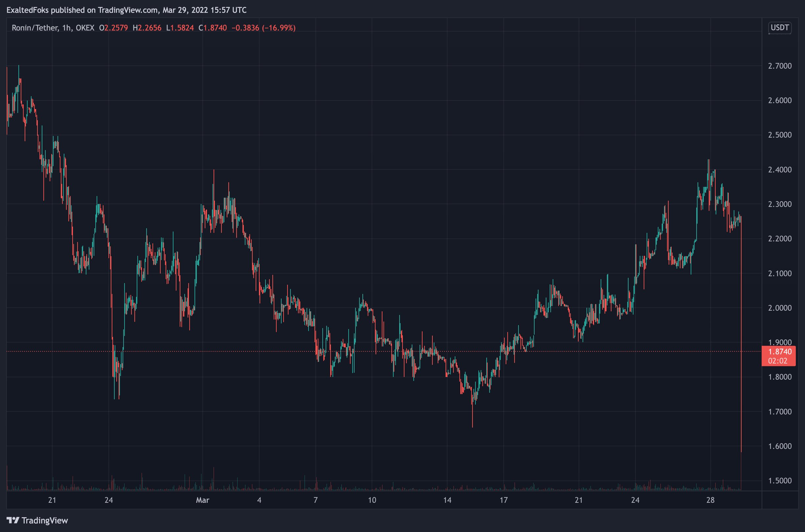Viewport: 805px width, 532px height.
Task: Click the 4 date label on time axis
Action: 259,500
